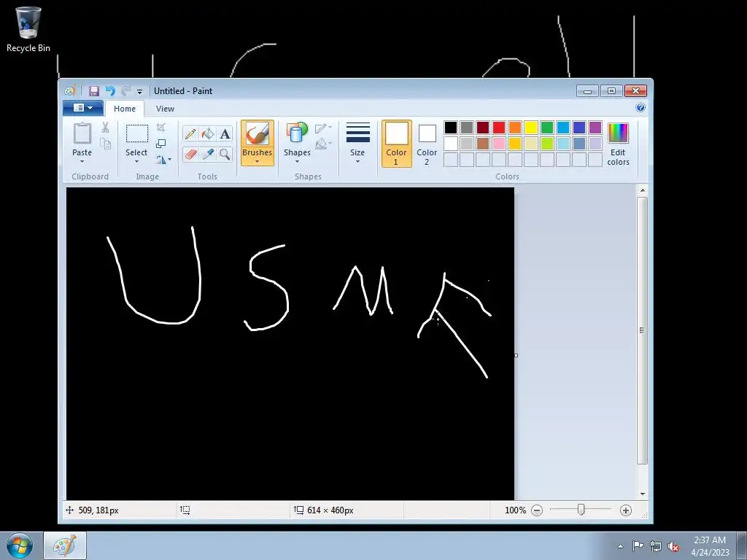This screenshot has width=747, height=560.
Task: Expand the Paste dropdown arrow
Action: [82, 162]
